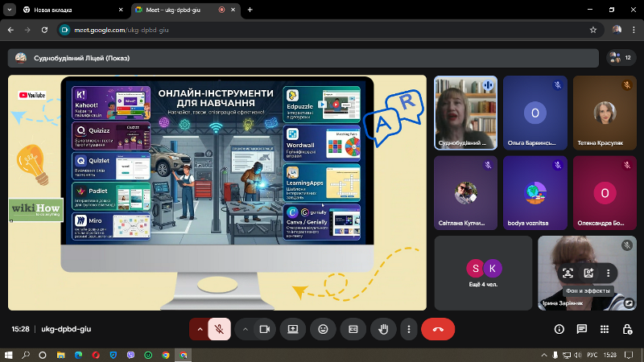This screenshot has height=362, width=644.
Task: Open the Ещё 4 чел. tile
Action: pyautogui.click(x=484, y=273)
